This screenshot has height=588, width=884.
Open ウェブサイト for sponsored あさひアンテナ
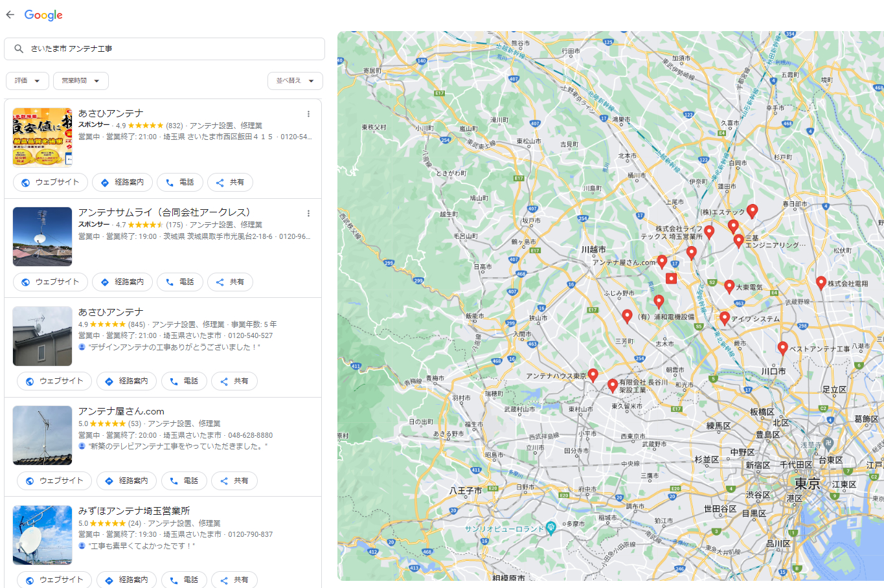pos(51,183)
